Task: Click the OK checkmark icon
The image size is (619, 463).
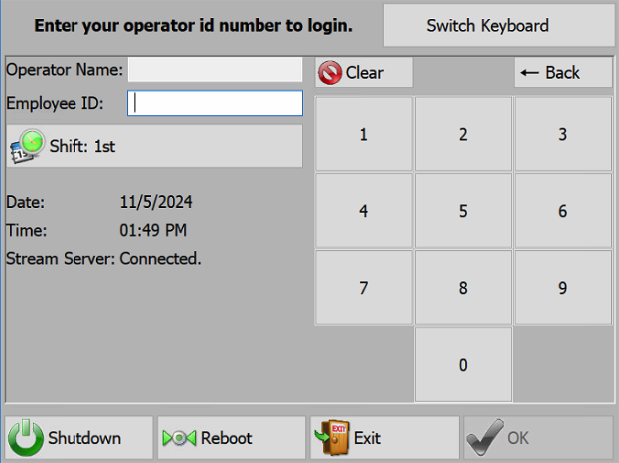Action: (x=486, y=438)
